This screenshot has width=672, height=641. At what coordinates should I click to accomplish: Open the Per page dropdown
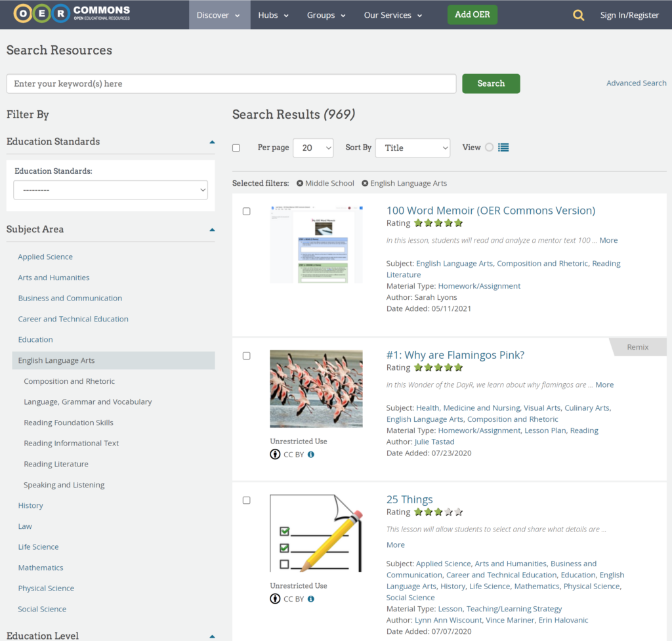click(x=313, y=148)
